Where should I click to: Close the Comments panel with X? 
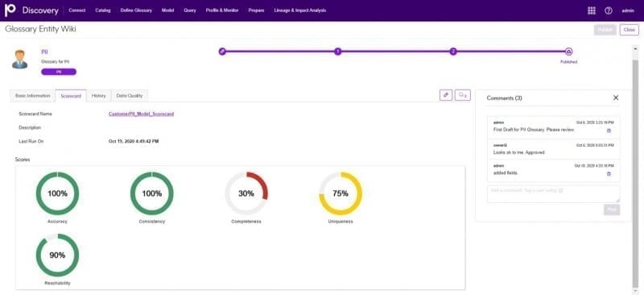pos(616,98)
